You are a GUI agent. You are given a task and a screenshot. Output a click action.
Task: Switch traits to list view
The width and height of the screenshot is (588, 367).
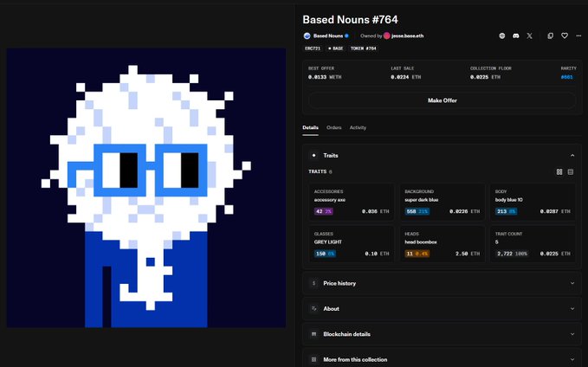pyautogui.click(x=571, y=171)
